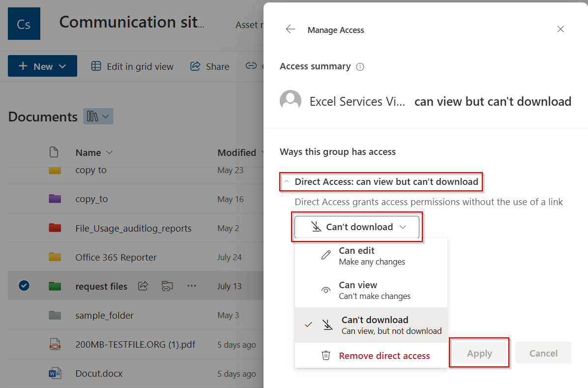The image size is (588, 388).
Task: Collapse the Direct Access section
Action: point(286,181)
